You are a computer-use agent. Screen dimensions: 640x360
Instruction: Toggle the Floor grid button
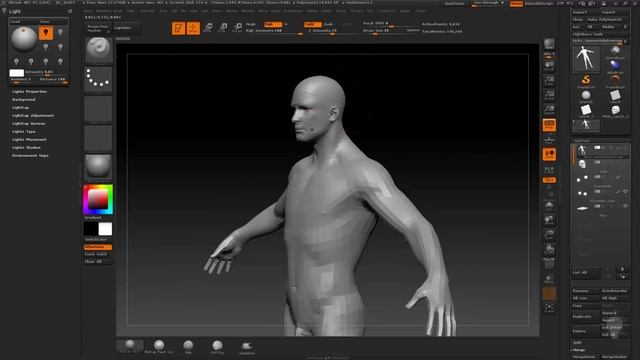(549, 140)
